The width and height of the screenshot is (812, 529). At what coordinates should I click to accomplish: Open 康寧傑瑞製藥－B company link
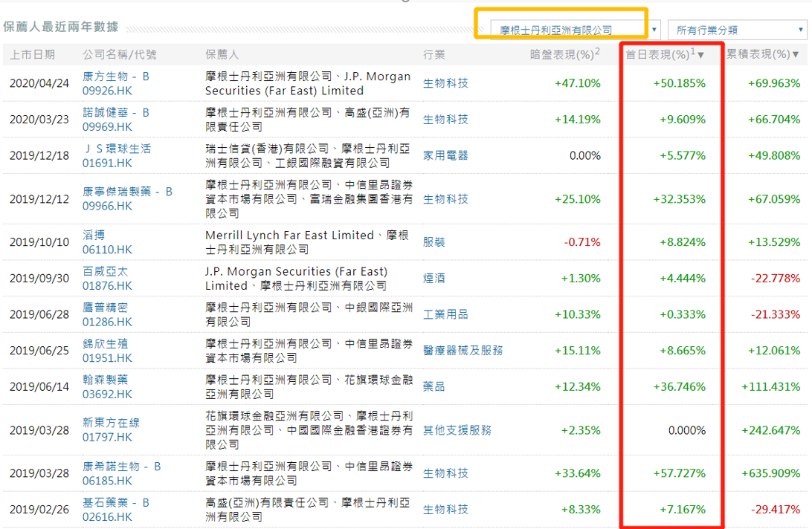tap(127, 192)
